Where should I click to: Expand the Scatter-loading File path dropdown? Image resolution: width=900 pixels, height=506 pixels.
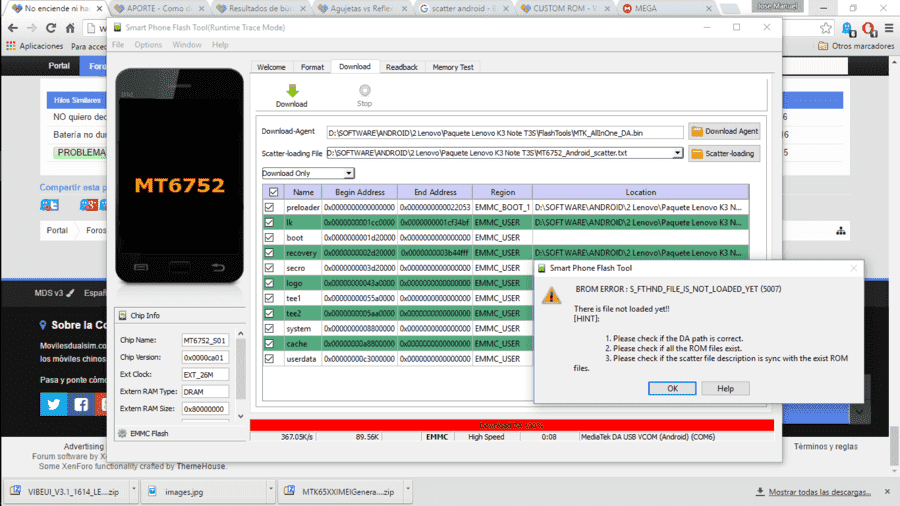click(x=677, y=153)
